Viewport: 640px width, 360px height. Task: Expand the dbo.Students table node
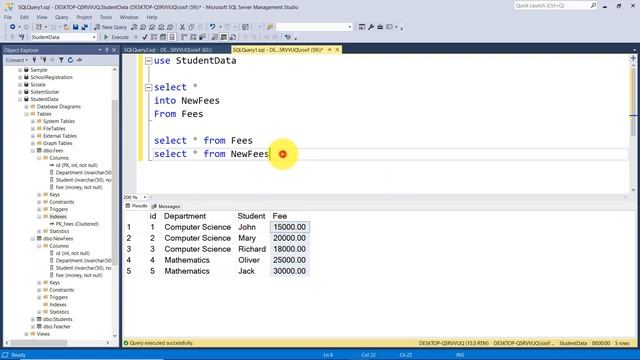click(x=33, y=319)
